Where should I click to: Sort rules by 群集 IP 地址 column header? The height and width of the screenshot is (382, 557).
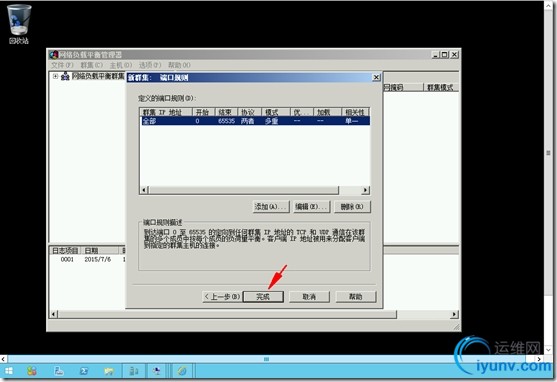tap(166, 112)
